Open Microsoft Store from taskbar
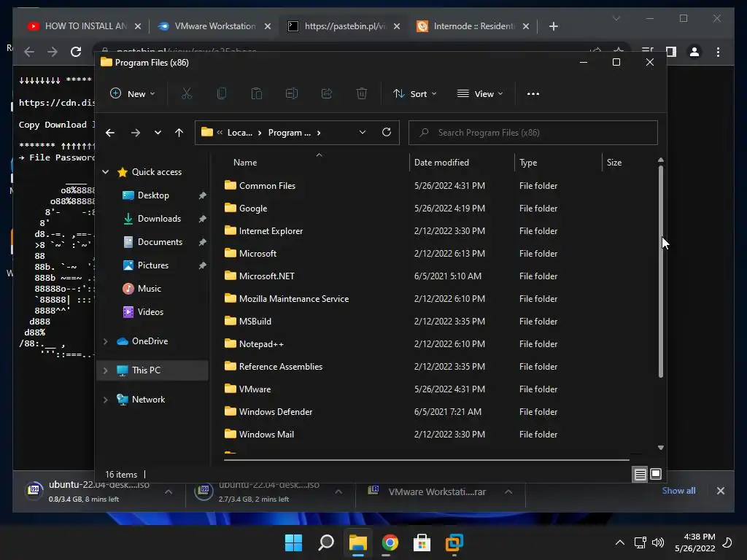747x560 pixels. pyautogui.click(x=422, y=542)
